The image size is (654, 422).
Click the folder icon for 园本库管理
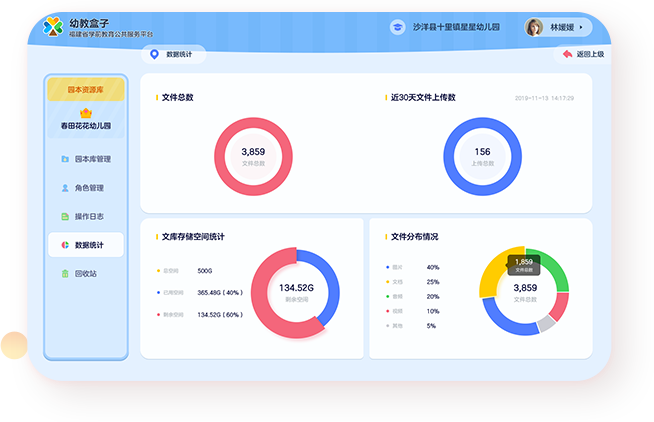coord(65,159)
